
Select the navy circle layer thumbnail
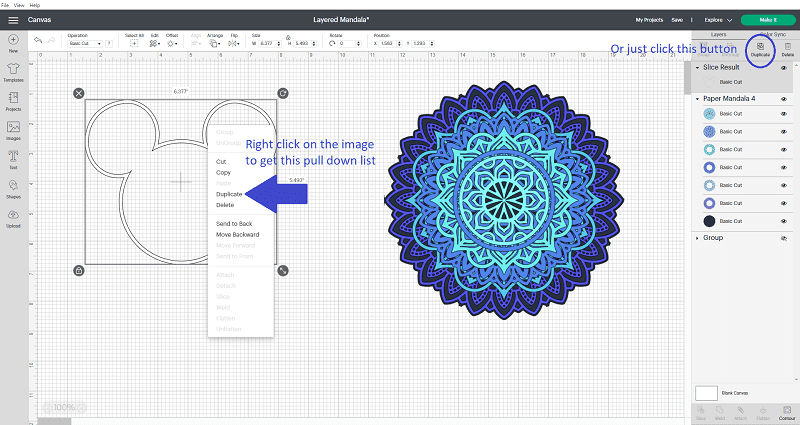(709, 221)
